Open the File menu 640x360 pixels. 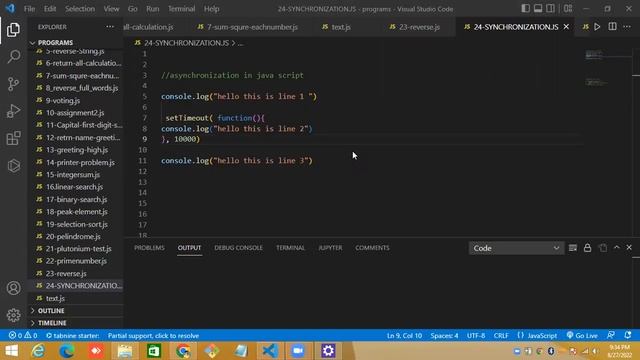(x=29, y=9)
